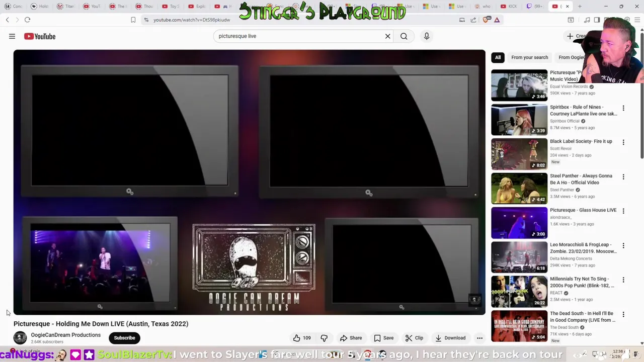Open Picturesque Glass House LIVE thumbnail

[519, 223]
